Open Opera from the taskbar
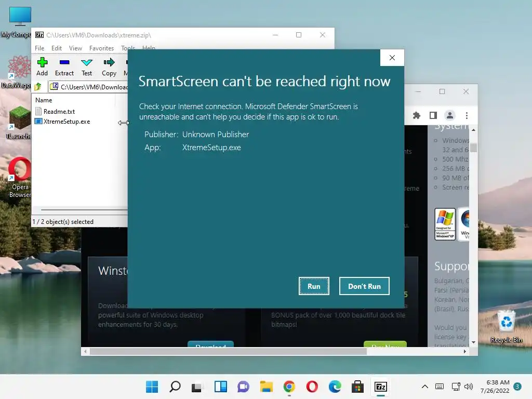Screen dimensions: 532x399 (x=312, y=387)
